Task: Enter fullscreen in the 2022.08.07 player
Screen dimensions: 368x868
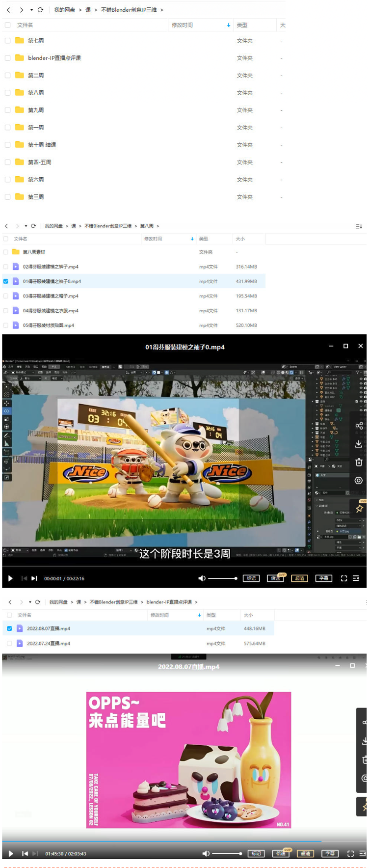Action: coord(350,854)
